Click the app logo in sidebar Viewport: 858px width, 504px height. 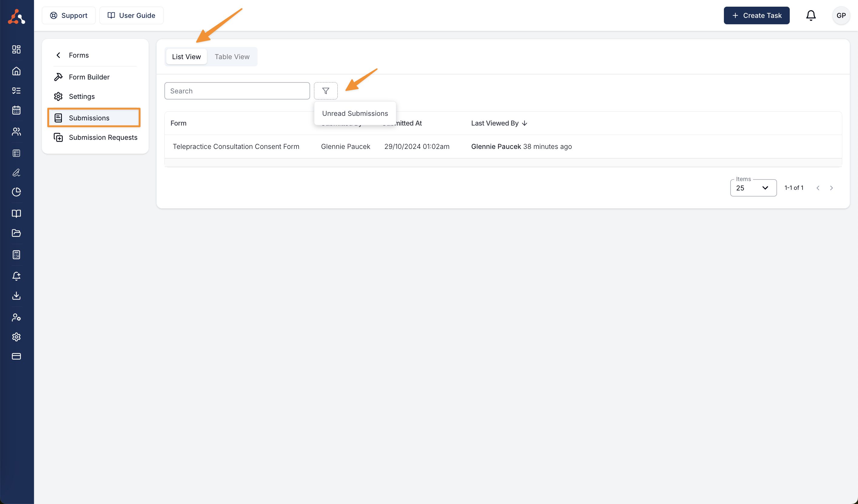click(x=16, y=16)
